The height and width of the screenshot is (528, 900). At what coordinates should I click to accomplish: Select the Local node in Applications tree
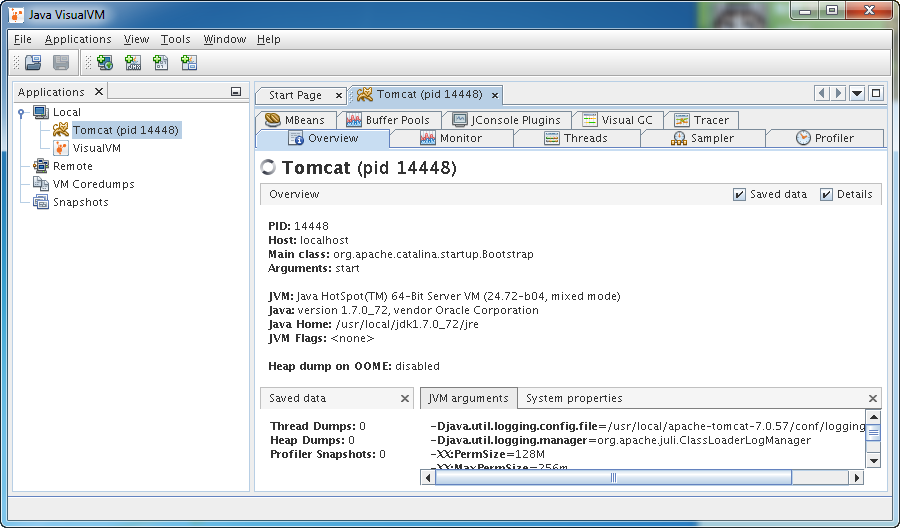(67, 112)
